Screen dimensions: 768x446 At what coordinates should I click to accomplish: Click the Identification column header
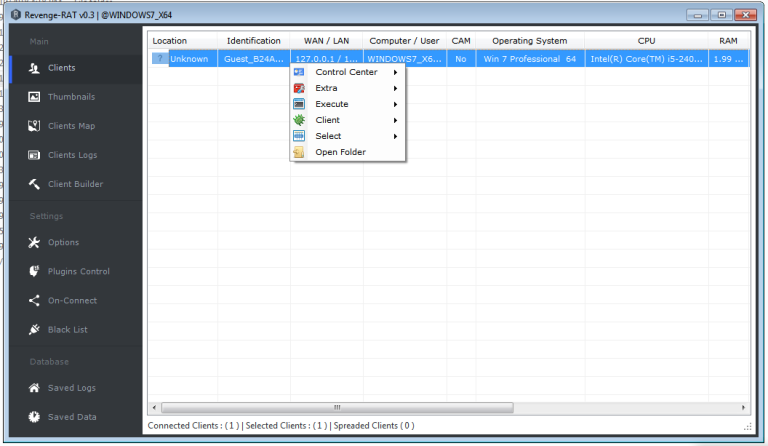point(253,41)
